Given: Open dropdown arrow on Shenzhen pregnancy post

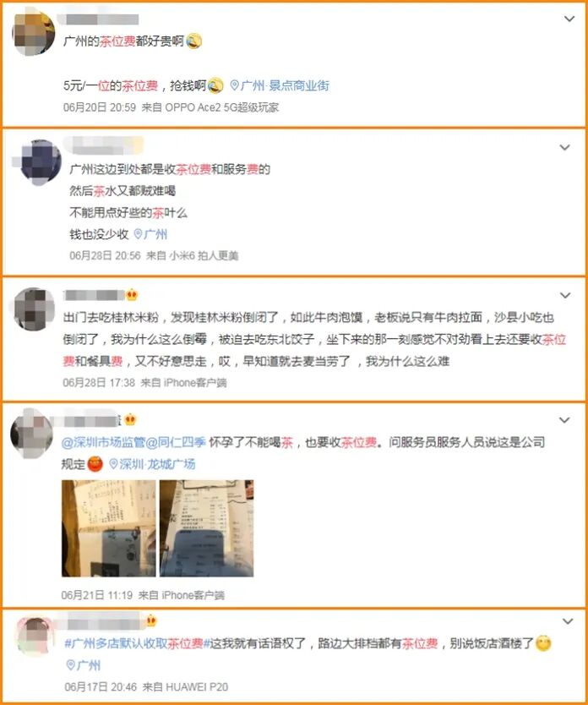Looking at the screenshot, I should coord(564,420).
